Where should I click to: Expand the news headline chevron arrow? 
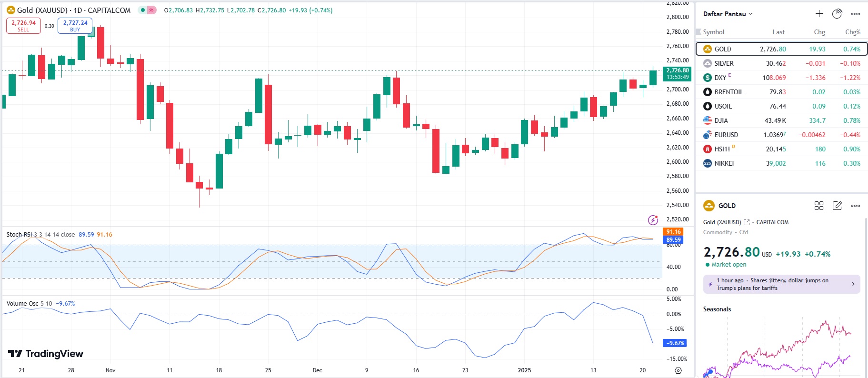[x=853, y=284]
